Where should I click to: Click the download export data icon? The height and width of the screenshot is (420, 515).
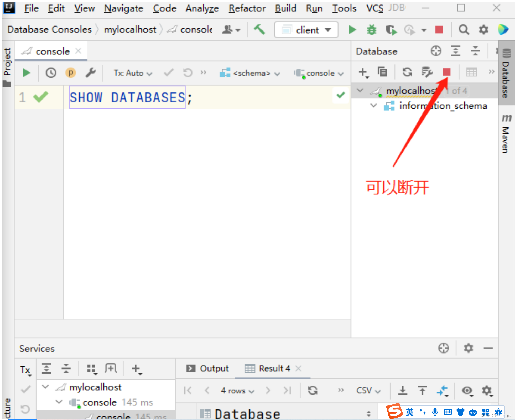point(402,390)
